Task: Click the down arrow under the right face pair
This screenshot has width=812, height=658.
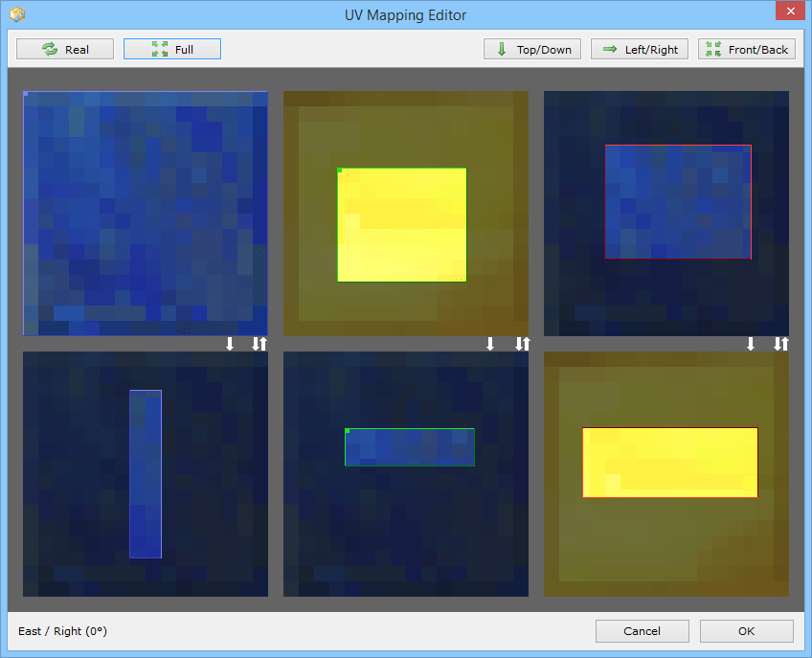Action: [751, 344]
